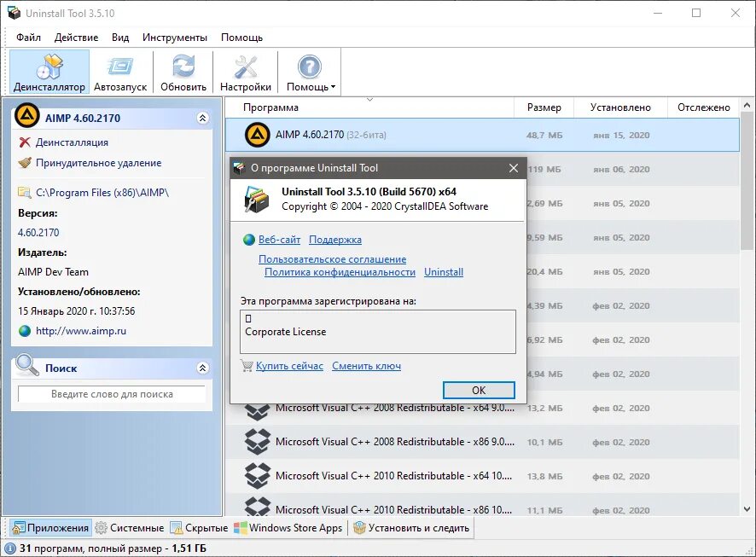
Task: Click the 48,7 МБ size cell
Action: [544, 136]
